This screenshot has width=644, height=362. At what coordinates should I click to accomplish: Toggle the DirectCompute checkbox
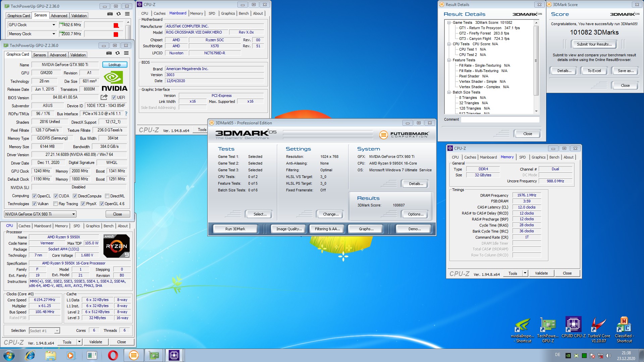pyautogui.click(x=75, y=196)
